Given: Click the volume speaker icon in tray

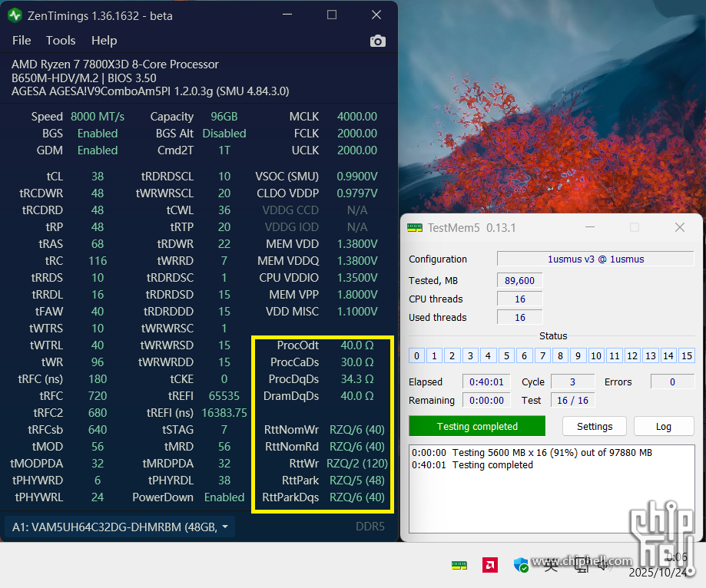Looking at the screenshot, I should (602, 566).
